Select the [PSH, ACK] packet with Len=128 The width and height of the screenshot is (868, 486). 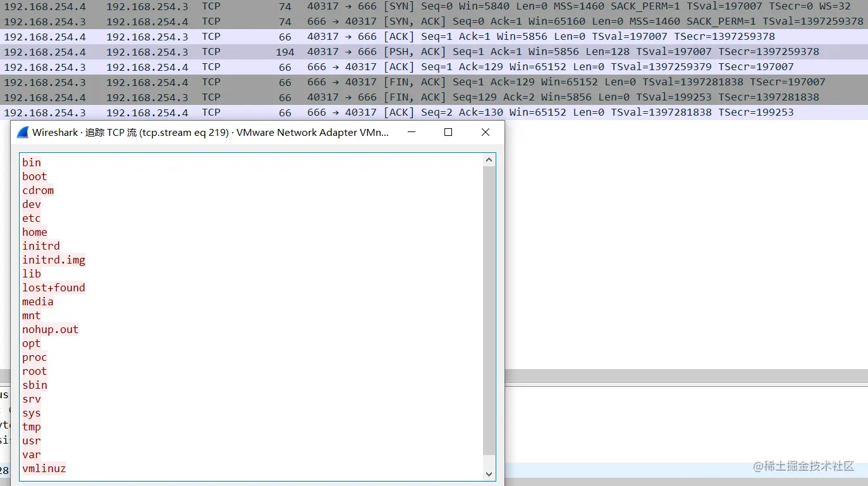[434, 52]
